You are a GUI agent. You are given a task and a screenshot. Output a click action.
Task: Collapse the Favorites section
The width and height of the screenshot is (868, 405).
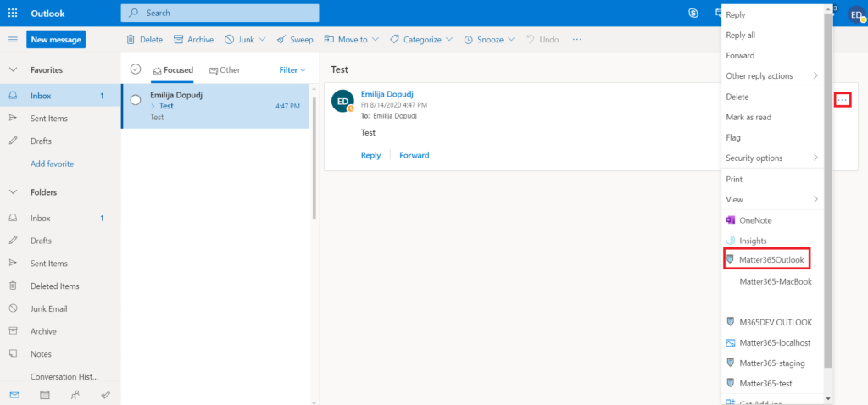tap(14, 70)
